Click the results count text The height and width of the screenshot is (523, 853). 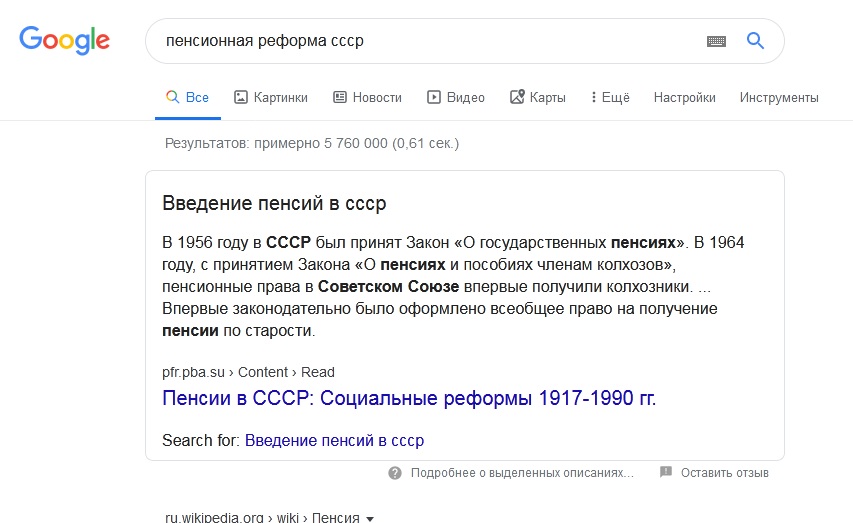pyautogui.click(x=312, y=143)
